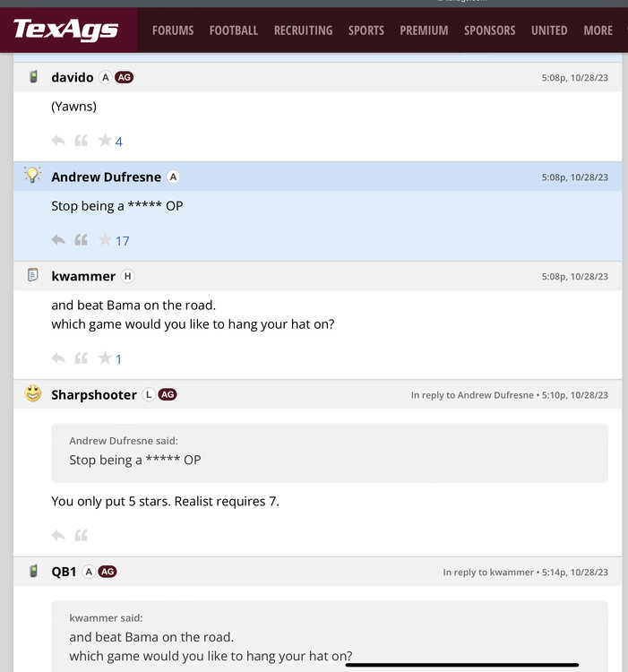Image resolution: width=628 pixels, height=672 pixels.
Task: Click the AG badge next to QB1
Action: tap(108, 572)
